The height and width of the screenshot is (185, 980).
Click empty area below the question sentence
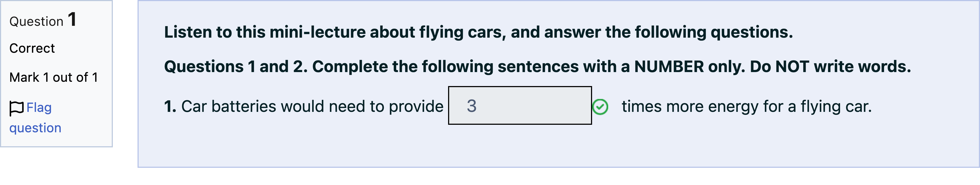click(533, 147)
